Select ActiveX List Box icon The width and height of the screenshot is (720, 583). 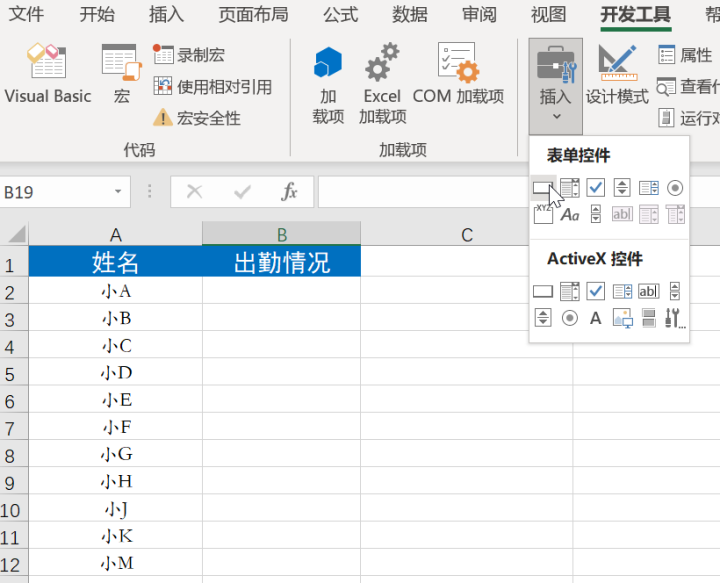[x=622, y=291]
